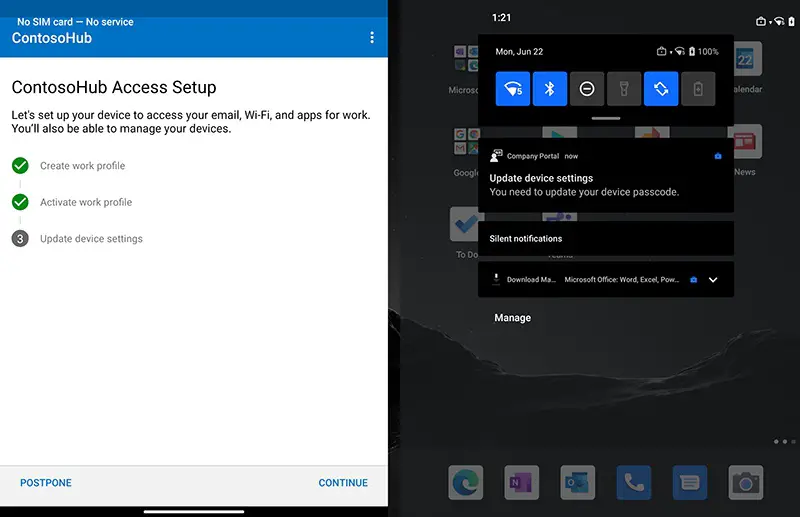Image resolution: width=800 pixels, height=517 pixels.
Task: Open the OneNote dock icon
Action: (521, 482)
